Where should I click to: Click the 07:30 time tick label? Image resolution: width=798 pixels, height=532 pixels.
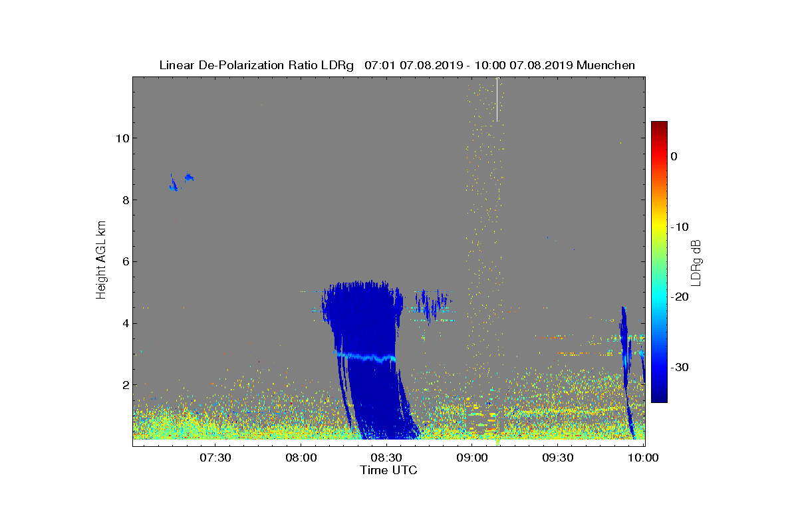(x=215, y=458)
